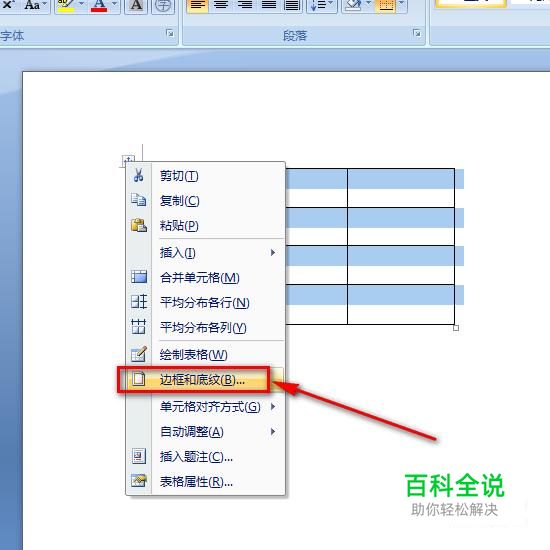Open Change Case dropdown arrow
This screenshot has height=550, width=550.
tap(45, 4)
